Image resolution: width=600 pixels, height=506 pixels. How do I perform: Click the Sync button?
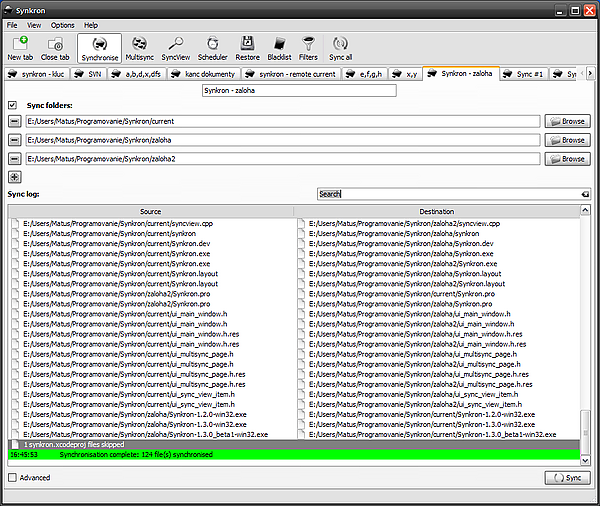pyautogui.click(x=567, y=478)
